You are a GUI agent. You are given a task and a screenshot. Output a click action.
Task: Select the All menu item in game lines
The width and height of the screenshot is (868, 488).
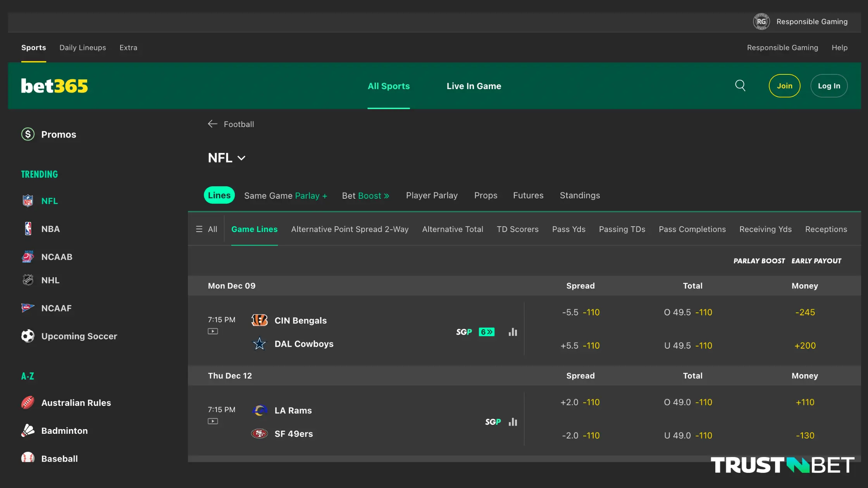(x=206, y=229)
